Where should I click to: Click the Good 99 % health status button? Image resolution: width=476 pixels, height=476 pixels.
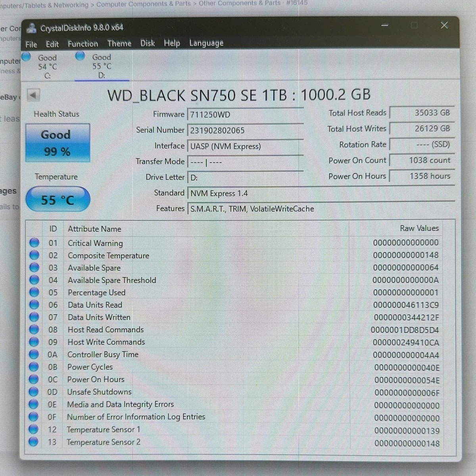[58, 143]
